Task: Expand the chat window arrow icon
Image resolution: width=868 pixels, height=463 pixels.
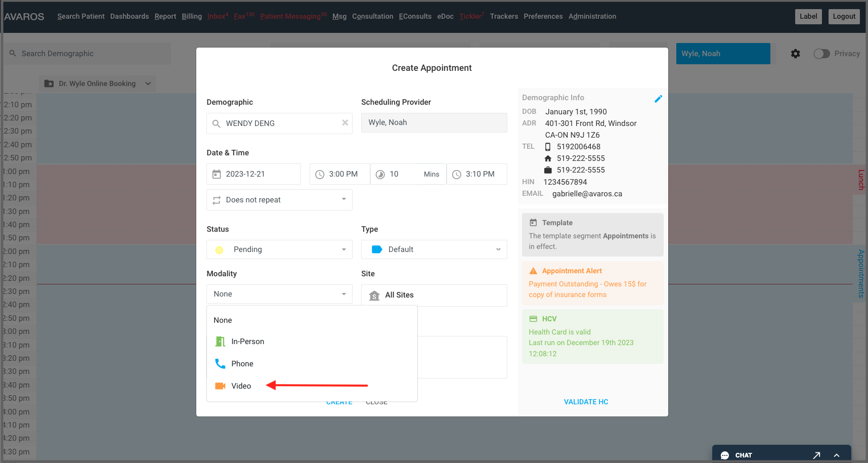Action: click(x=816, y=455)
